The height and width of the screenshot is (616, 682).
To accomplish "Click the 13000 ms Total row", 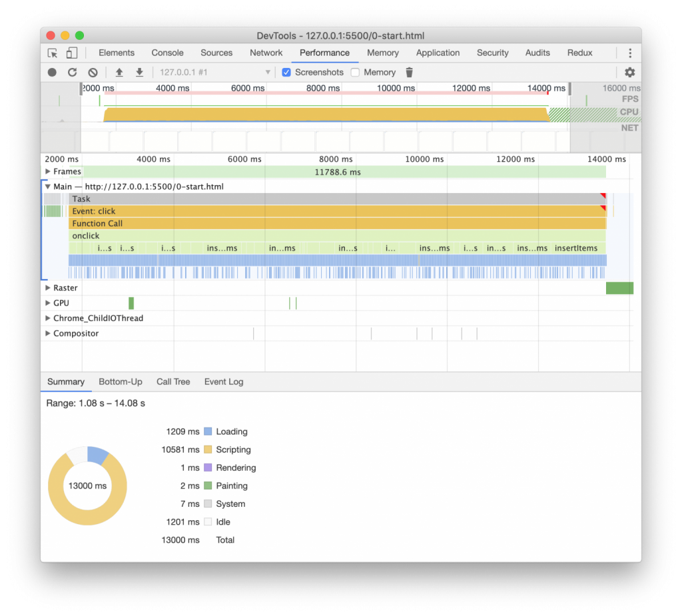I will click(x=198, y=540).
